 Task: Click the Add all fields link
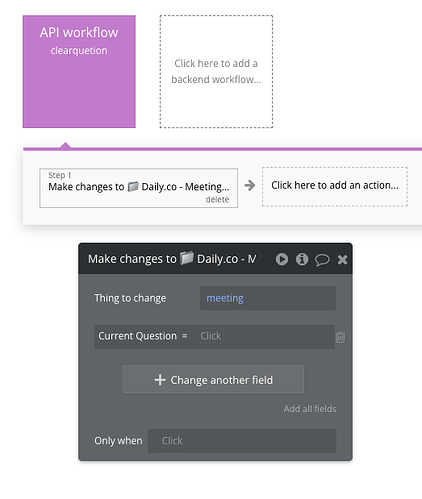point(310,409)
